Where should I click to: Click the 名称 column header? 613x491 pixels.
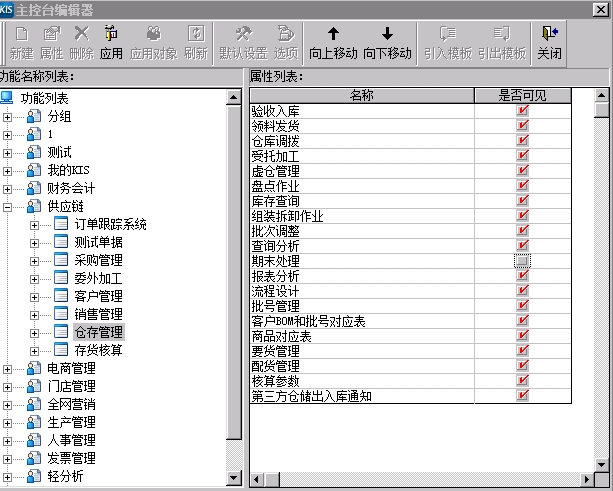click(362, 95)
